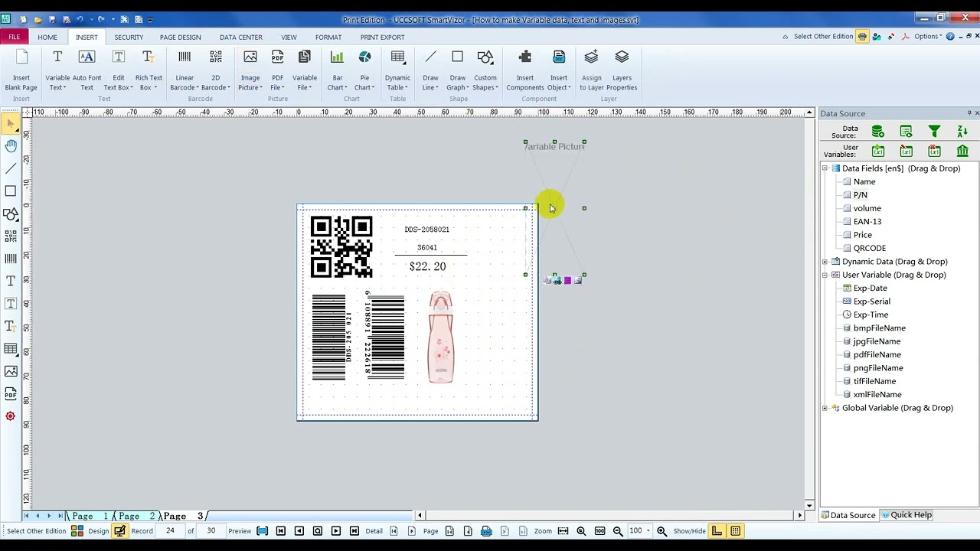Click Variable Text ribbon button
The image size is (980, 551).
pyautogui.click(x=57, y=70)
